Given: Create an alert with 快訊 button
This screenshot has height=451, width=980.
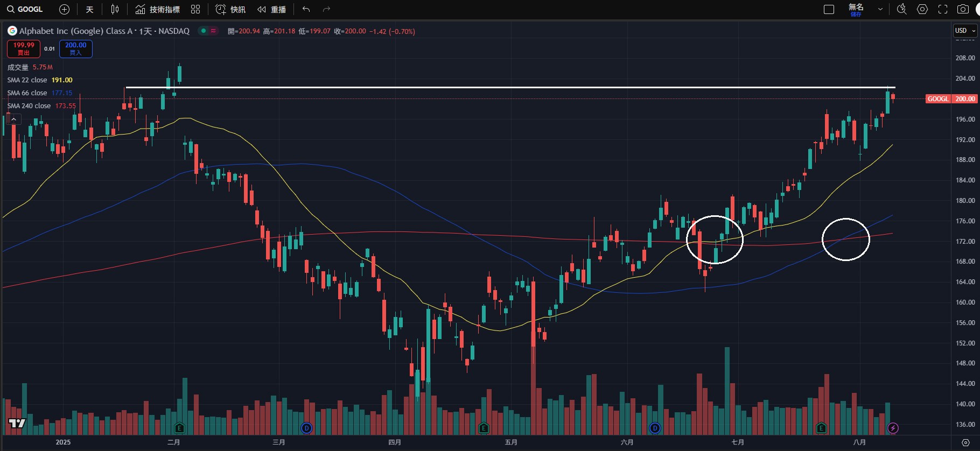Looking at the screenshot, I should click(x=230, y=9).
